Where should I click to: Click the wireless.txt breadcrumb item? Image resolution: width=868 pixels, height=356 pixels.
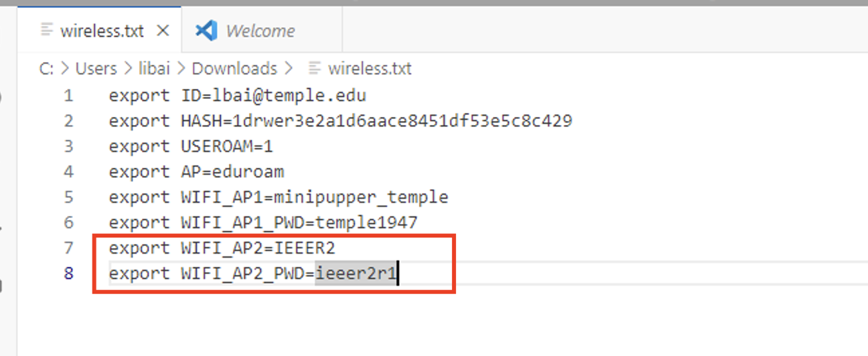[x=370, y=68]
